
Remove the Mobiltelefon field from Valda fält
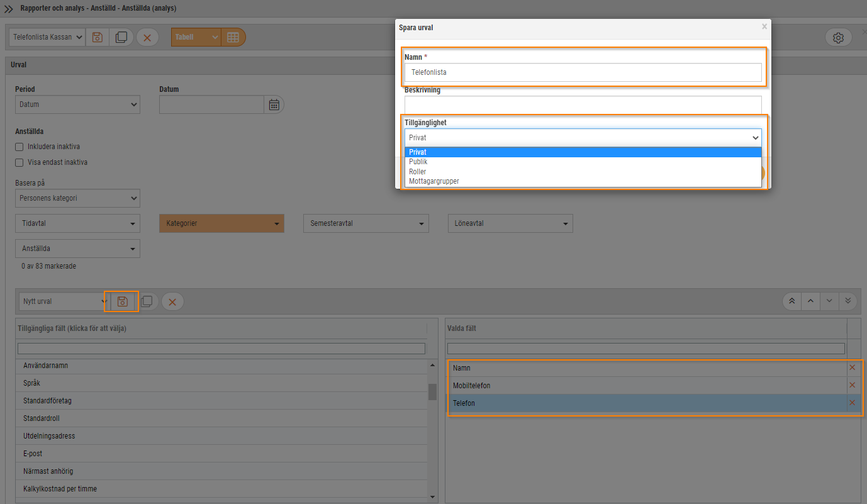(853, 385)
